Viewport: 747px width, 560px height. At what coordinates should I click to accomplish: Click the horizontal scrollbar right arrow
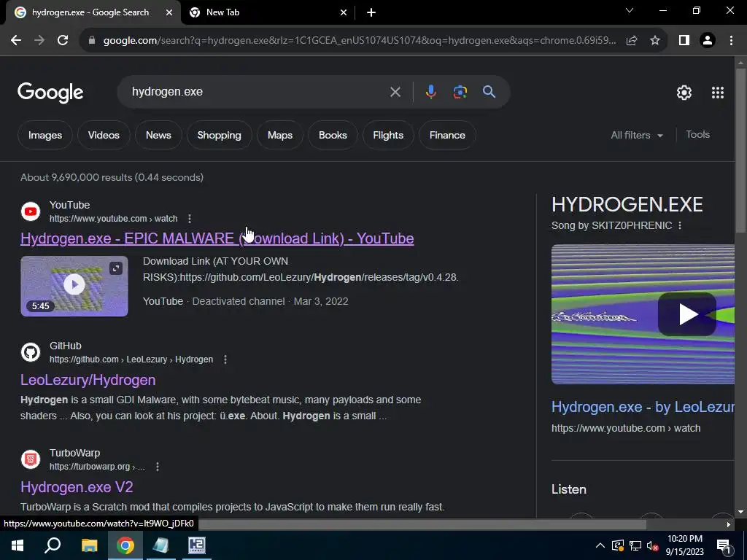(729, 525)
